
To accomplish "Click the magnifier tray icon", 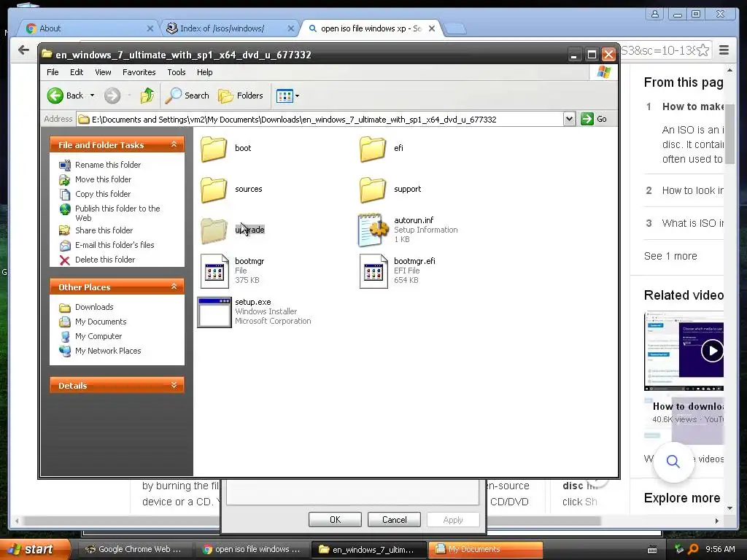I will pos(693,549).
